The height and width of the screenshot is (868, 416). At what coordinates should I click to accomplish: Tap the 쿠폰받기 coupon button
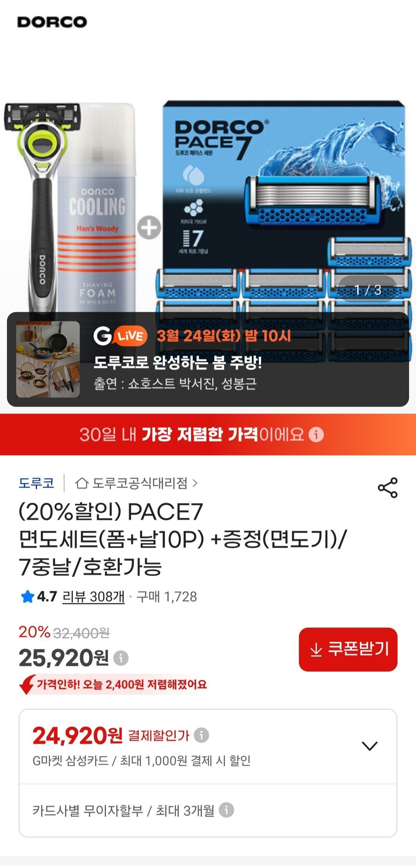pyautogui.click(x=348, y=649)
